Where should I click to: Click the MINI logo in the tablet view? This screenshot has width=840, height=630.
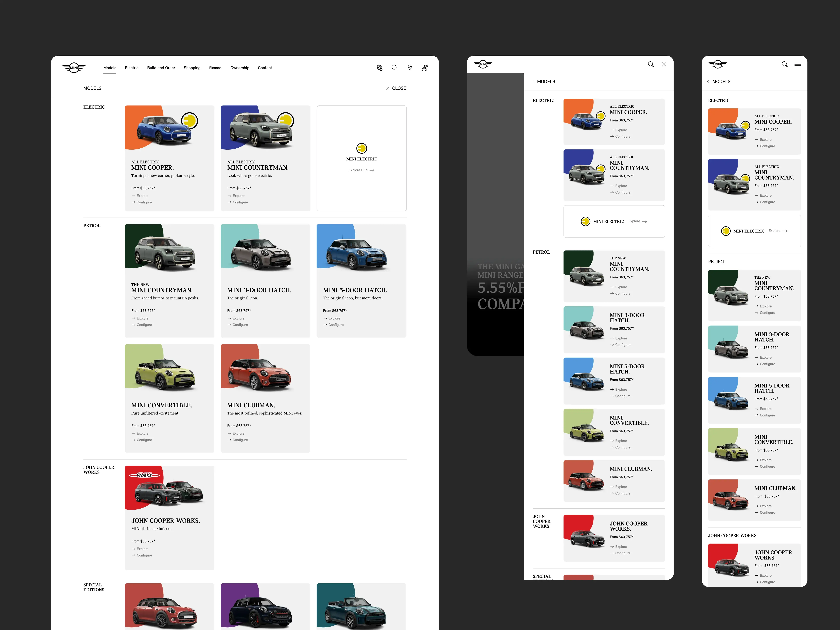(483, 64)
